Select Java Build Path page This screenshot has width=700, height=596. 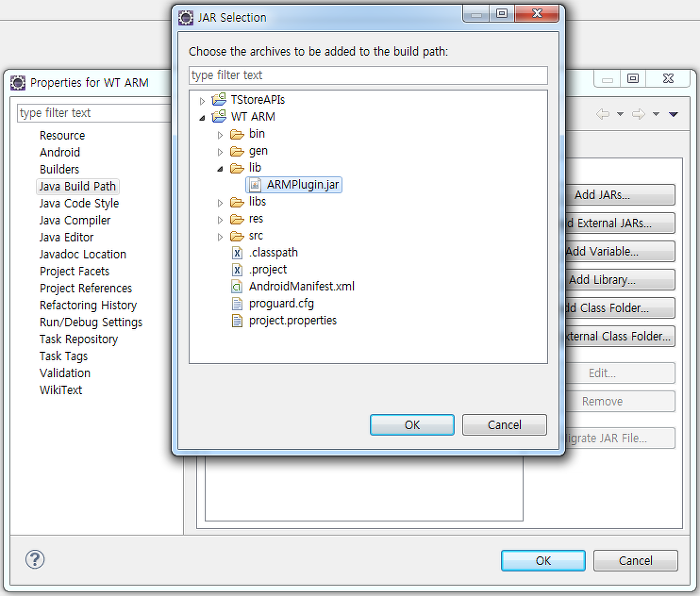pyautogui.click(x=77, y=187)
